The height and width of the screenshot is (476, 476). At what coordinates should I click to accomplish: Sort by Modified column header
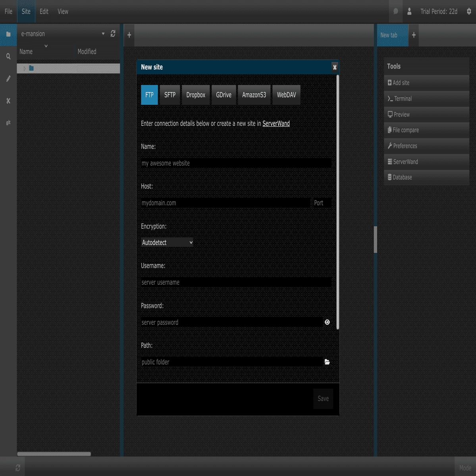87,52
